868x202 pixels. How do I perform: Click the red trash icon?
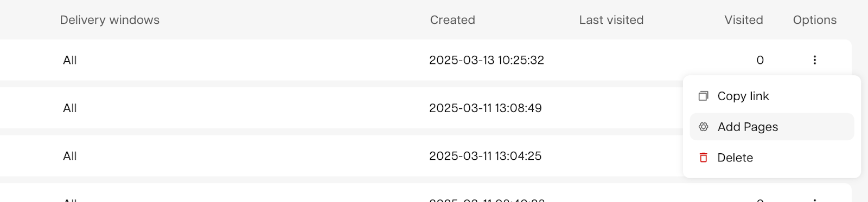click(703, 158)
